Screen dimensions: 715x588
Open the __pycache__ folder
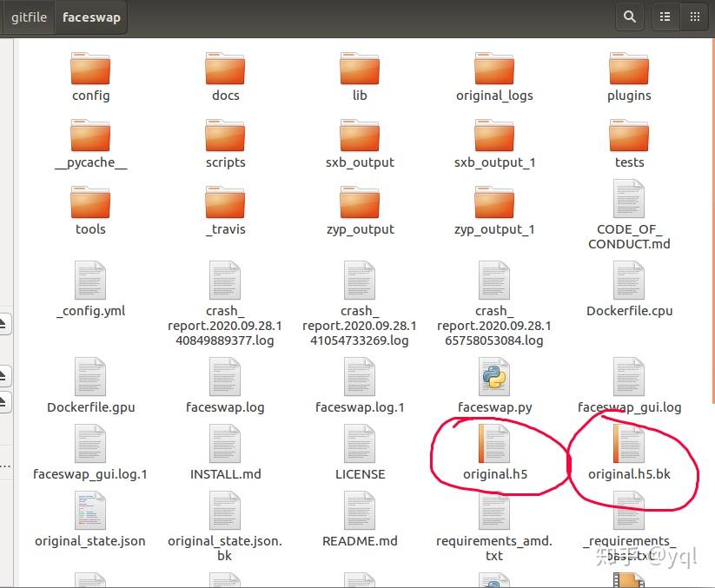click(90, 135)
